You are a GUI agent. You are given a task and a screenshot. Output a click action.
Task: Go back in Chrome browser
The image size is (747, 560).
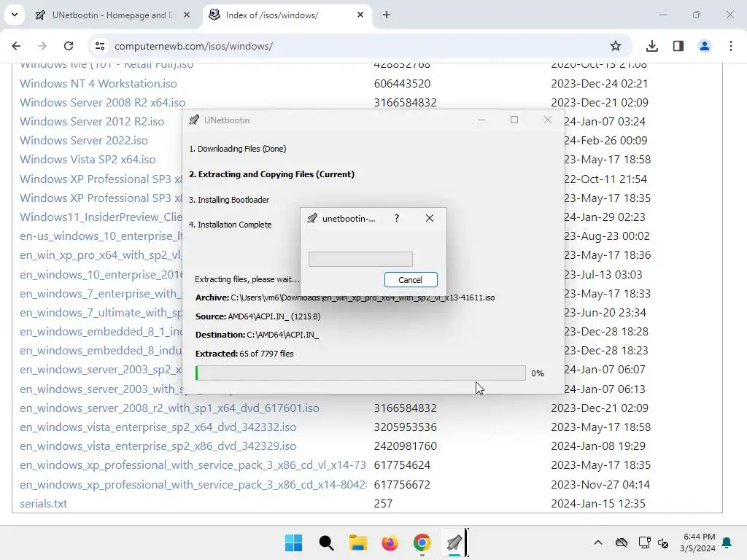[16, 46]
